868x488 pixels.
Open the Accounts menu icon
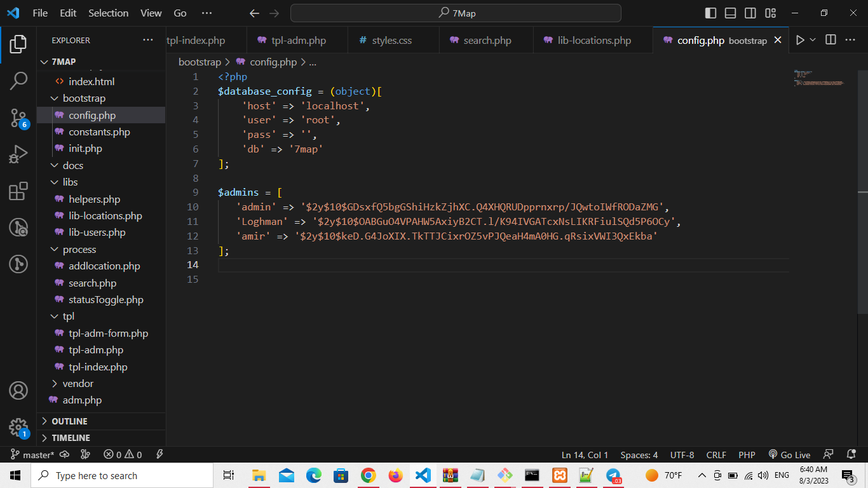click(18, 391)
